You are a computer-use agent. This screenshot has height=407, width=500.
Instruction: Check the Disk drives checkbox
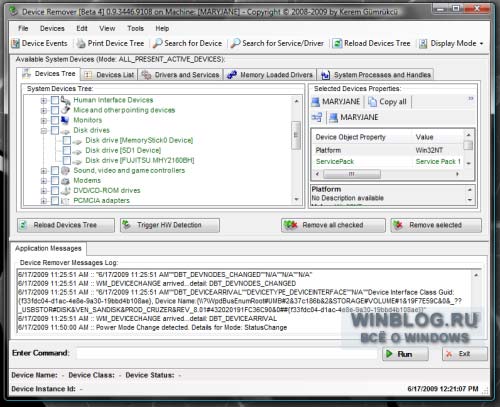[55, 130]
